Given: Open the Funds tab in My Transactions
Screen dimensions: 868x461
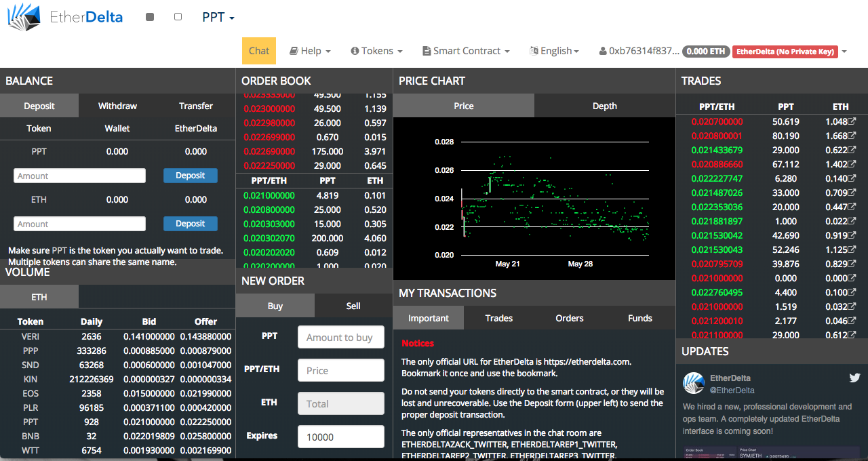Looking at the screenshot, I should coord(640,318).
